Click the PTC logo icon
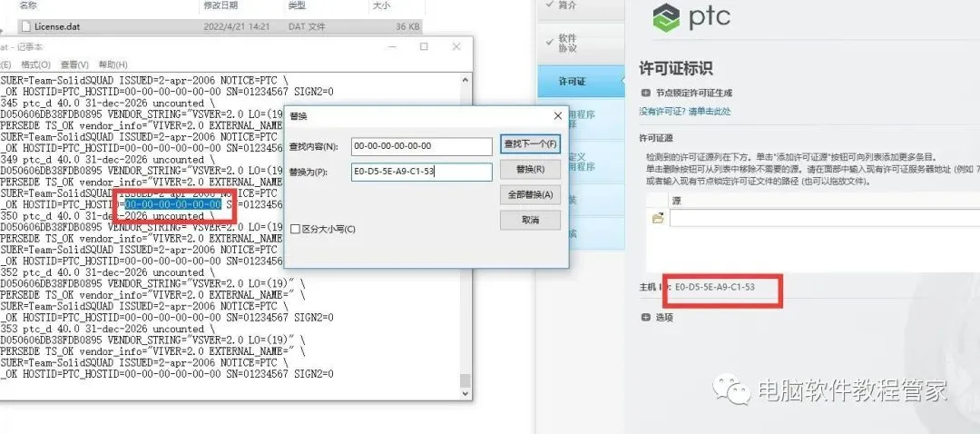 (666, 17)
